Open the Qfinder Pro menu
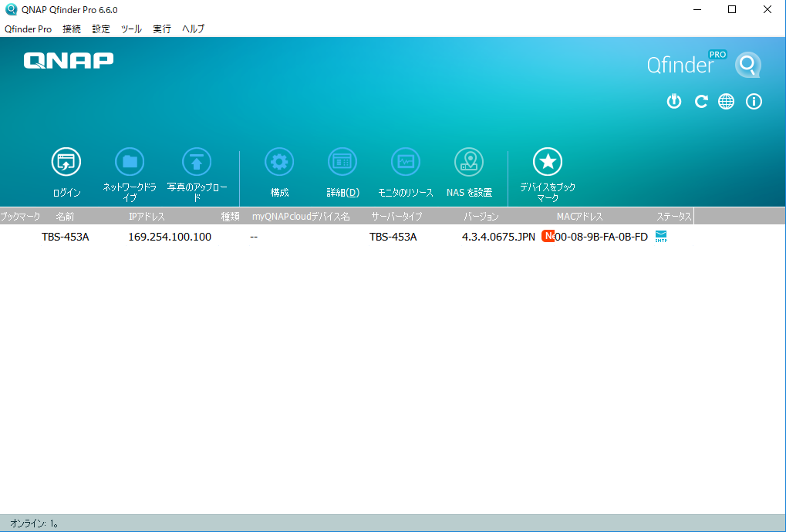Screen dimensions: 786x532 click(x=28, y=29)
